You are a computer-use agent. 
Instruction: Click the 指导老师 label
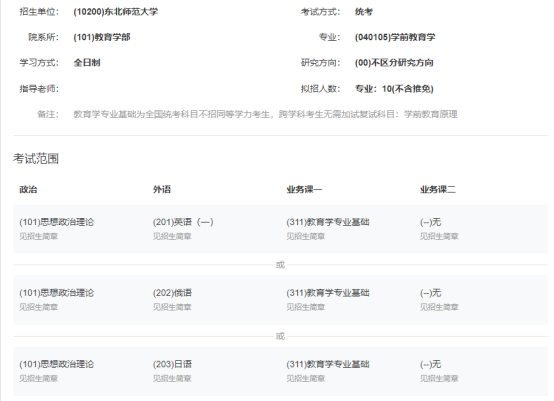point(39,89)
